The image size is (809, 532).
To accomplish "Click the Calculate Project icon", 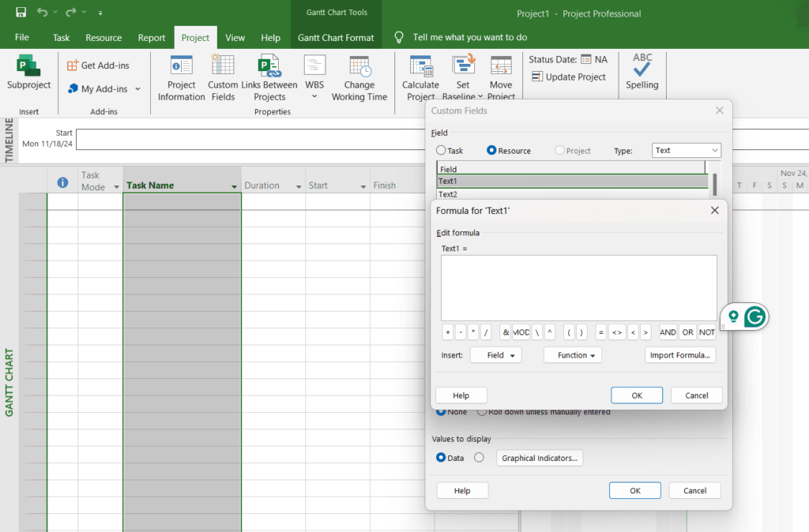I will click(x=420, y=75).
